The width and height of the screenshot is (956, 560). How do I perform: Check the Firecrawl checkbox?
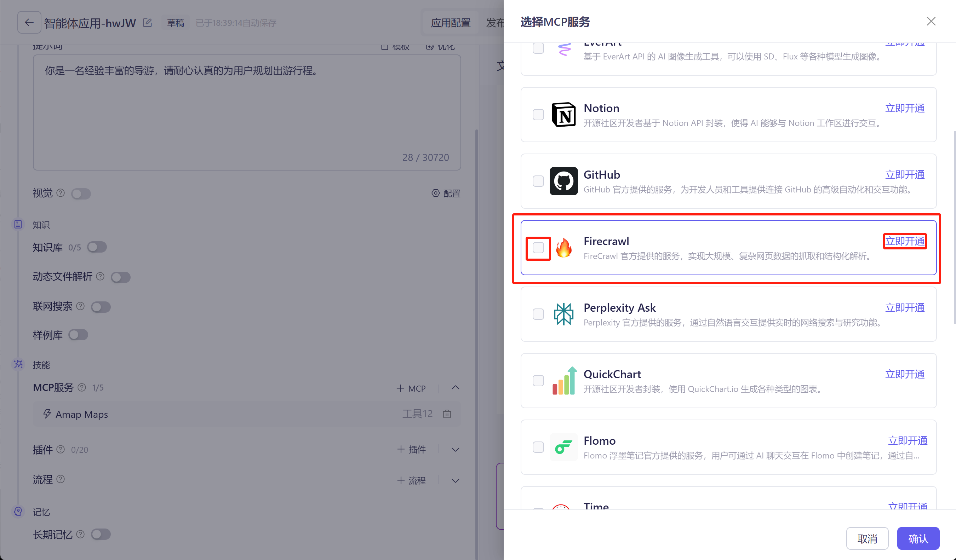pos(538,248)
